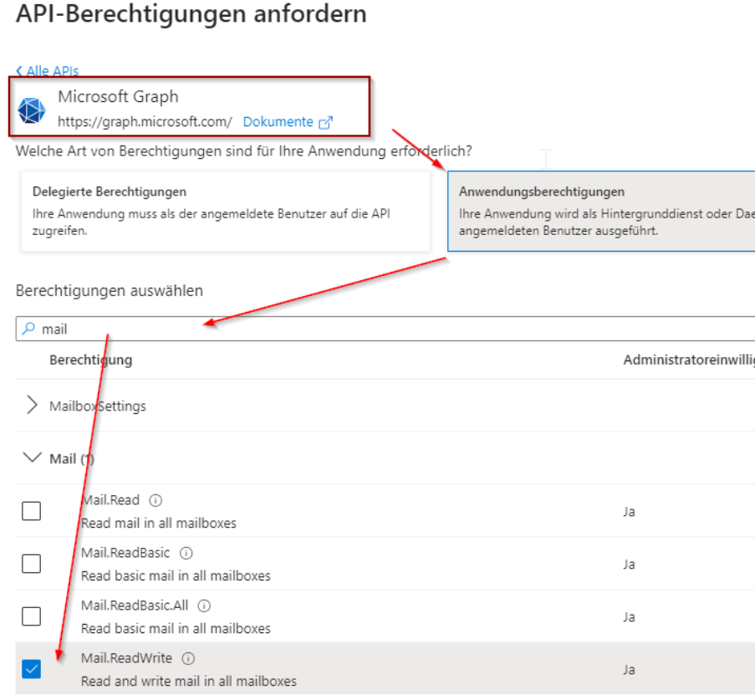Click the mail search field

coord(385,329)
